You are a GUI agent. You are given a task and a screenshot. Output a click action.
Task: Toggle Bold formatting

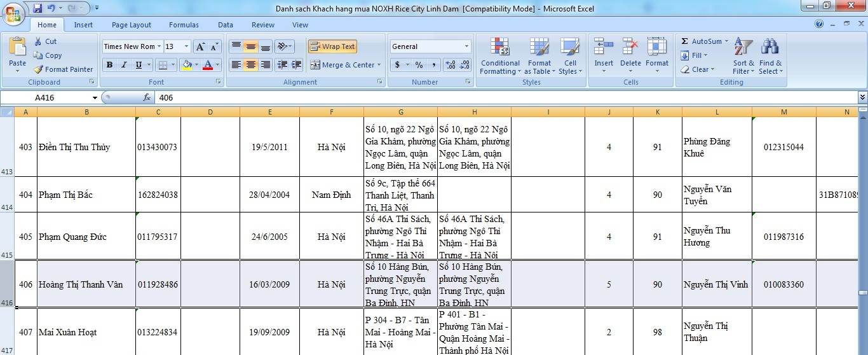(109, 65)
